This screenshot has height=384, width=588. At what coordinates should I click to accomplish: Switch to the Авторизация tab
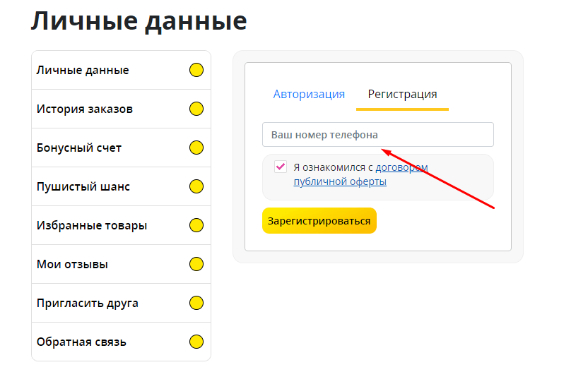[309, 95]
